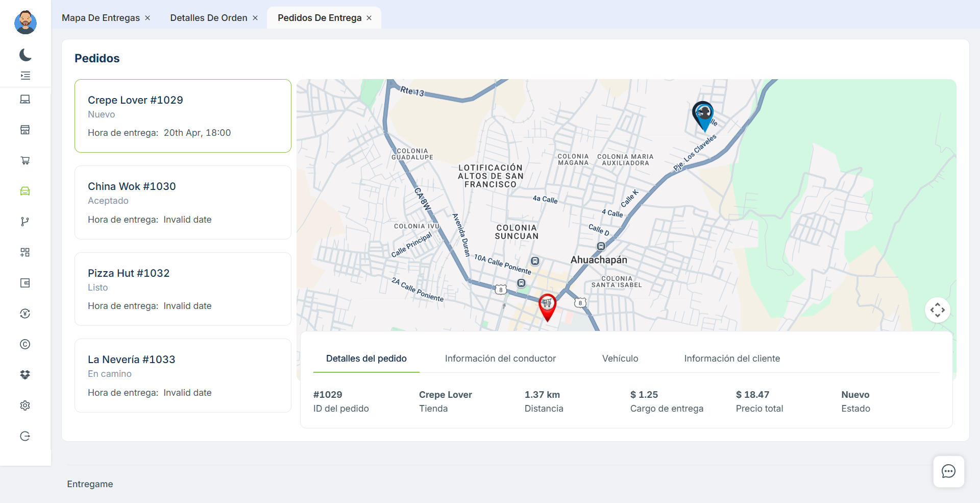Image resolution: width=980 pixels, height=503 pixels.
Task: Open the copyright circle icon in sidebar
Action: click(25, 344)
